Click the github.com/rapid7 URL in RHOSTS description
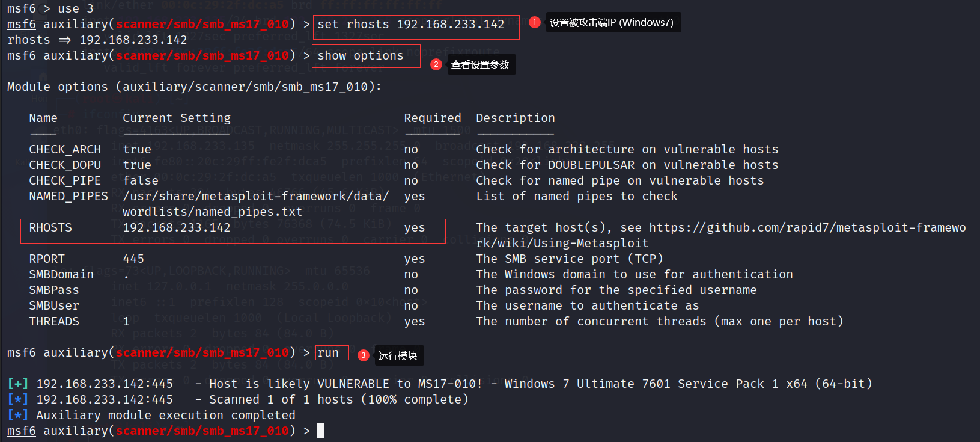 tap(721, 236)
